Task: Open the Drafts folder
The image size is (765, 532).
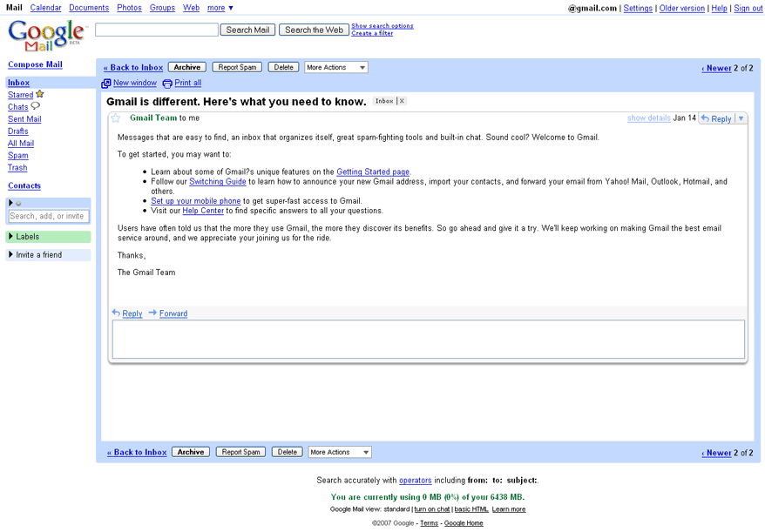Action: [x=18, y=131]
